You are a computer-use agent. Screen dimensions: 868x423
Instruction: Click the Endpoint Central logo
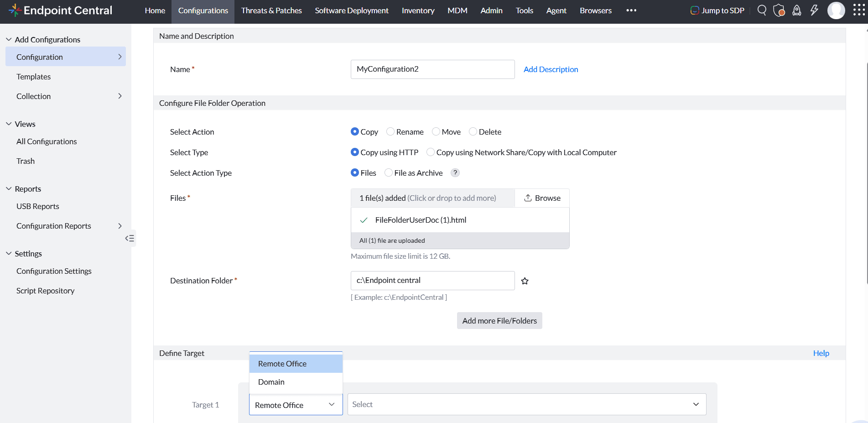(x=60, y=10)
